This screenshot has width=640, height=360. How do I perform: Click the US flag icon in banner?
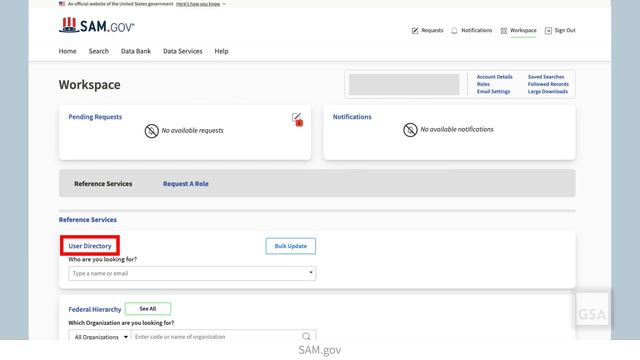click(62, 4)
